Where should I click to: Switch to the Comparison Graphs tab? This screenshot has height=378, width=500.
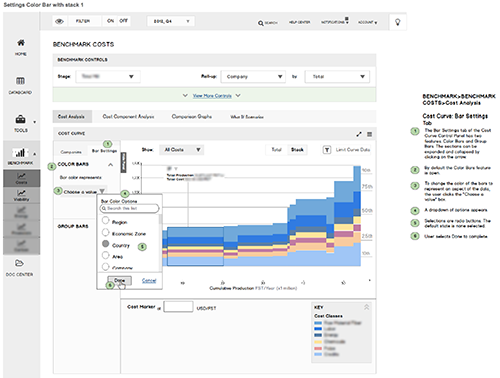(192, 117)
